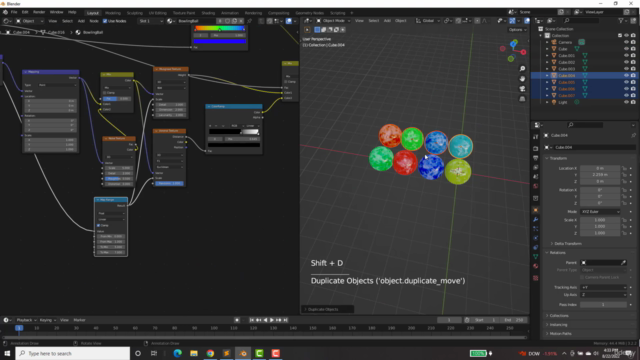Select Cube.006 in the outliner
Viewport: 640px width, 360px height.
point(566,89)
